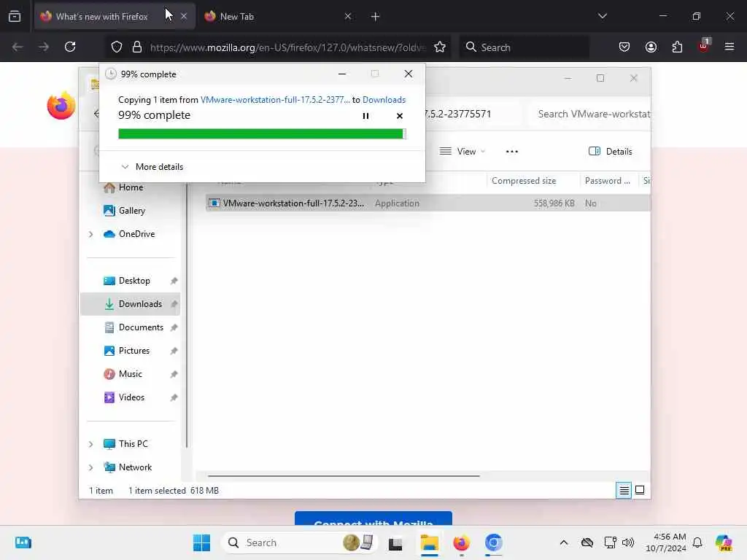This screenshot has height=560, width=747.
Task: Open the Desktop quick access folder
Action: [x=134, y=281]
